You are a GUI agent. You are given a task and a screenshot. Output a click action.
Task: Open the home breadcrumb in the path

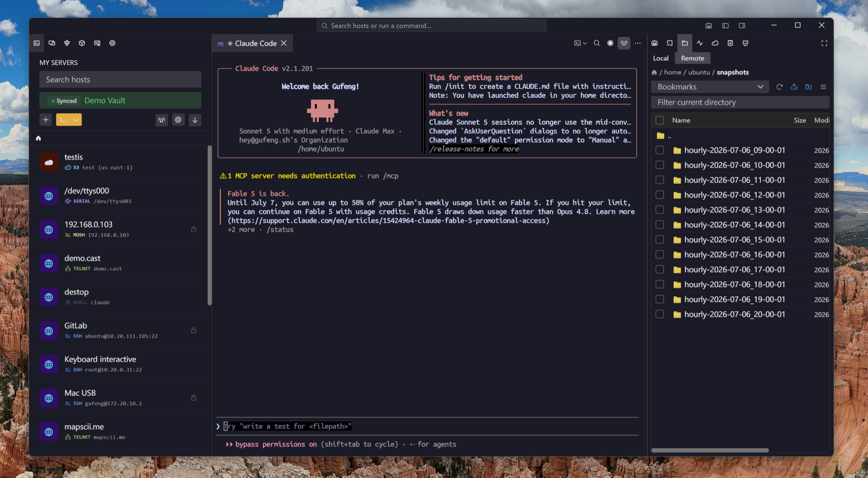click(x=673, y=72)
